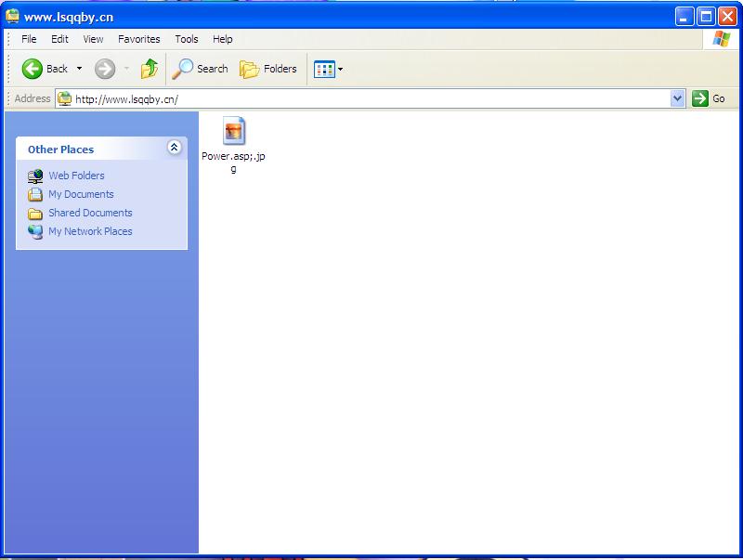The width and height of the screenshot is (743, 560).
Task: Click the Other Places heading text
Action: pos(60,150)
